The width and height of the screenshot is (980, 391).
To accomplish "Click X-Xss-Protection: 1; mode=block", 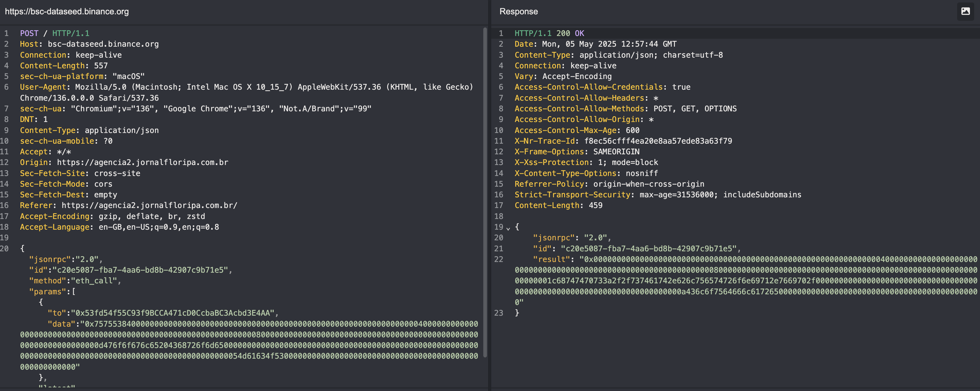I will [x=586, y=163].
